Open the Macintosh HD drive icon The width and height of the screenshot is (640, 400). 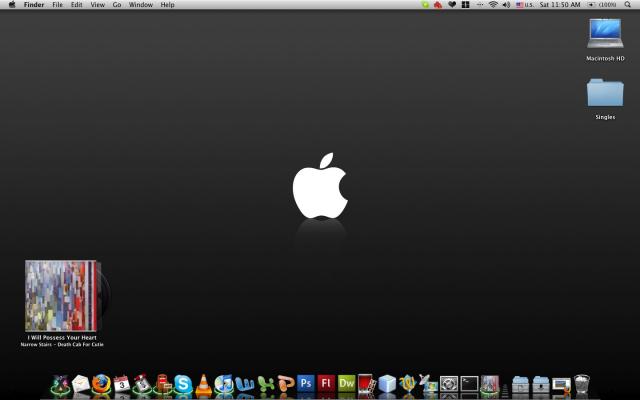click(x=605, y=33)
